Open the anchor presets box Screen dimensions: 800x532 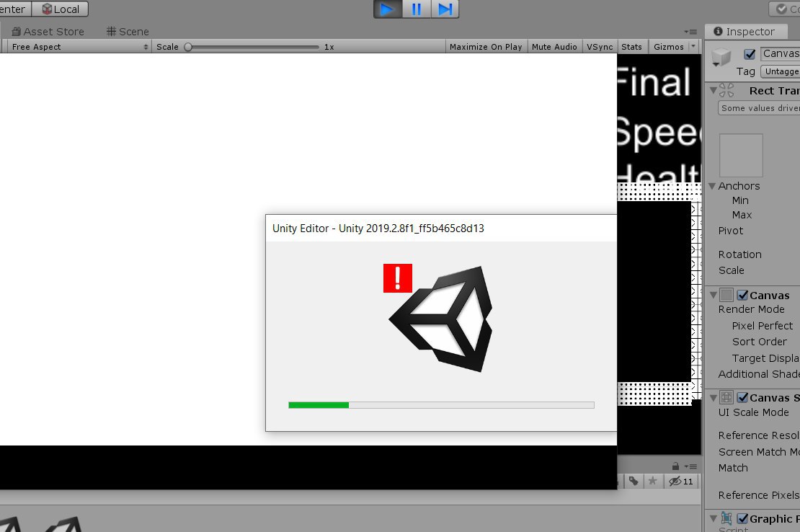741,155
